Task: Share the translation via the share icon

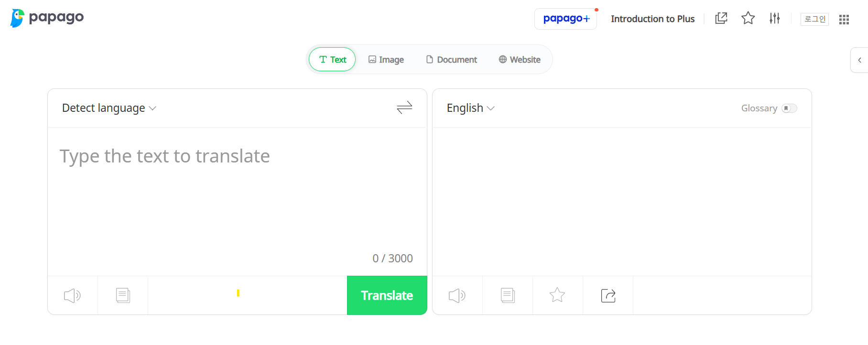Action: tap(608, 295)
